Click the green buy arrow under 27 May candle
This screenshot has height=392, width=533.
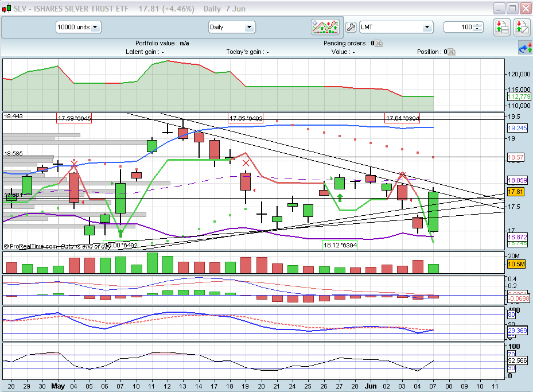pyautogui.click(x=340, y=197)
